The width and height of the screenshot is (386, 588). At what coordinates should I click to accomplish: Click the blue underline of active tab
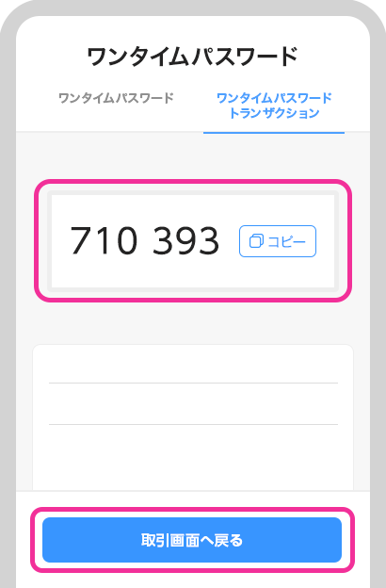[x=274, y=132]
